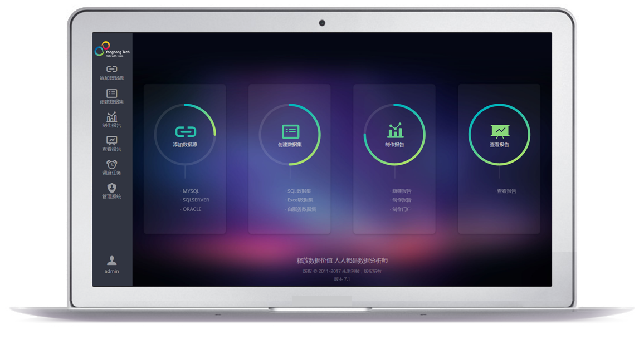Choose SQL数据集 option
The width and height of the screenshot is (644, 349).
pyautogui.click(x=298, y=191)
